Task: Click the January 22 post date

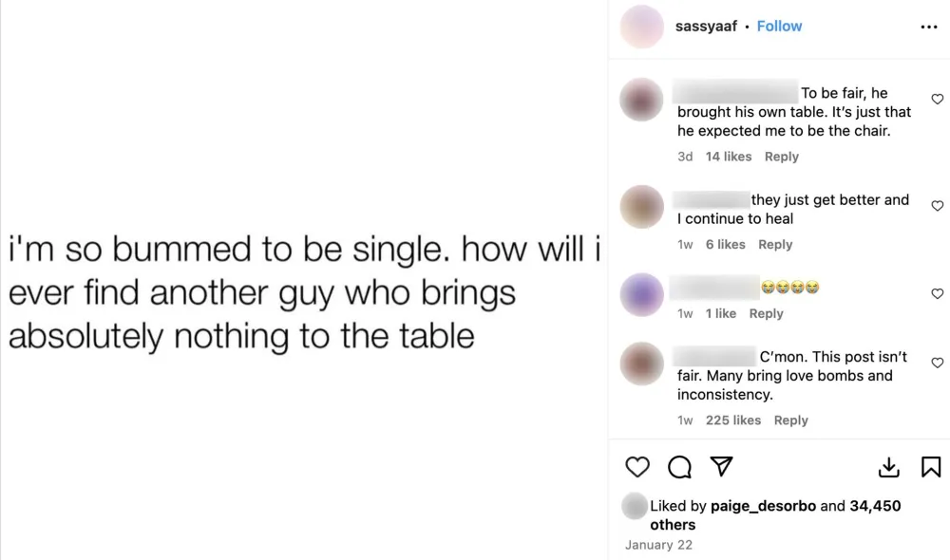Action: [x=658, y=545]
